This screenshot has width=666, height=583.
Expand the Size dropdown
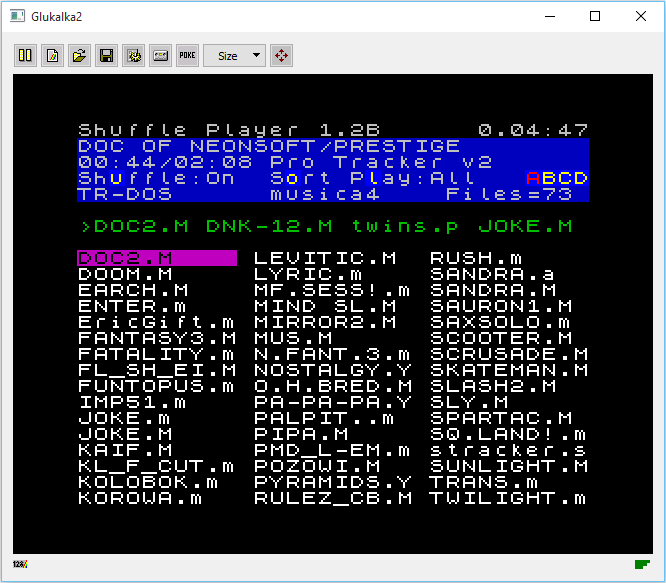[x=234, y=56]
